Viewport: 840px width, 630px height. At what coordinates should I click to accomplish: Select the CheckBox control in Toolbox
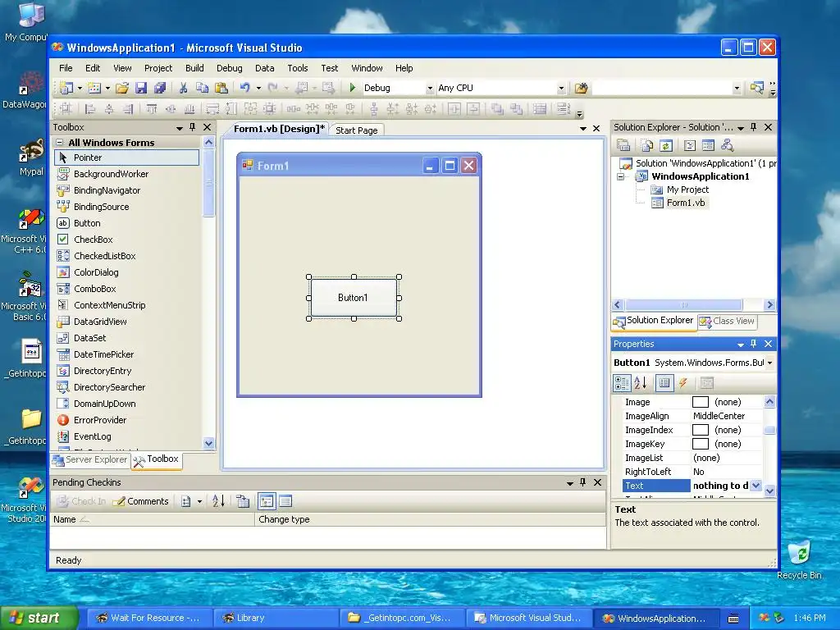127,240
